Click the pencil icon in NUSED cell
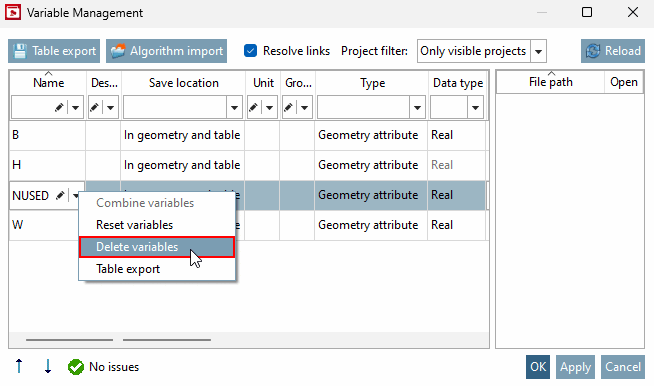Screen dimensions: 654x386 (x=60, y=195)
